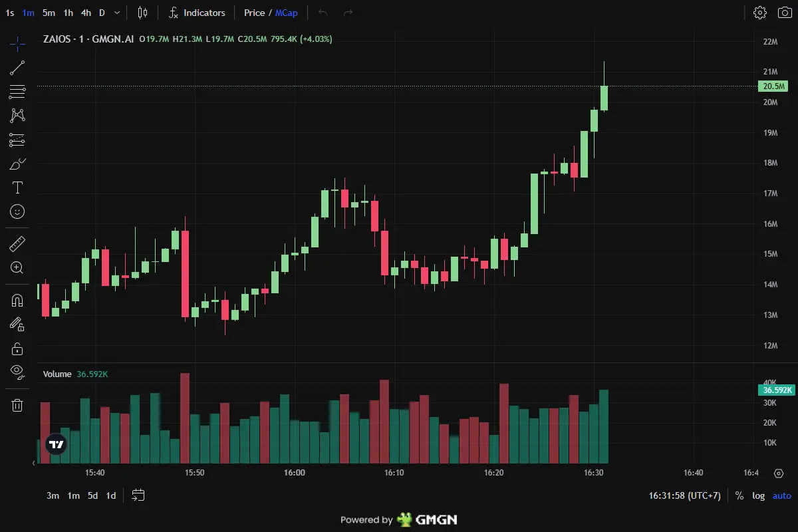Select the XABCD pattern tool
Screen dimensions: 798x532
click(17, 115)
